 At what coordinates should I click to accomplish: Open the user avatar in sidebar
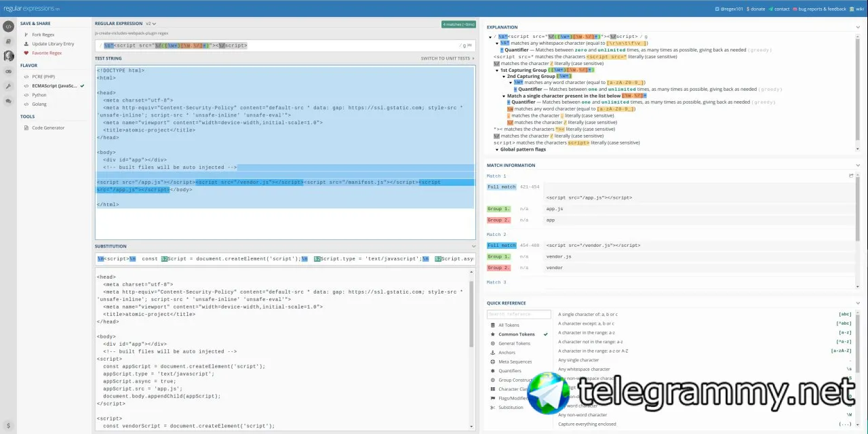[x=8, y=56]
